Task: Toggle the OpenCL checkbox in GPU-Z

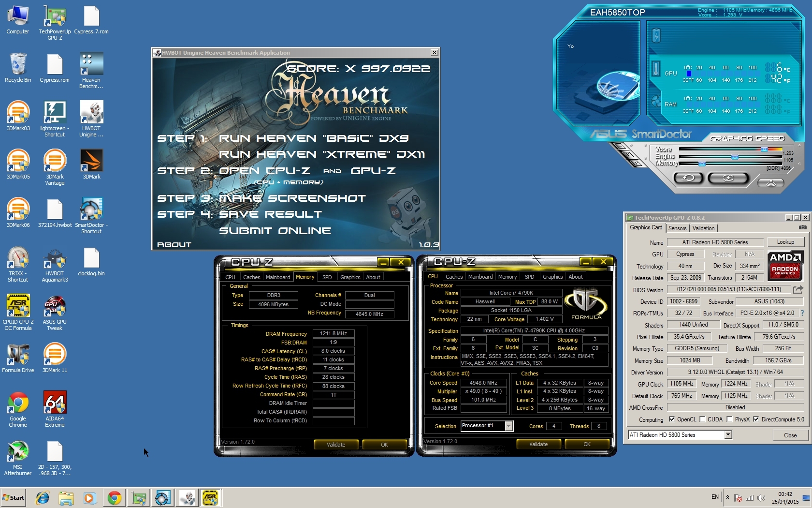Action: pos(672,419)
